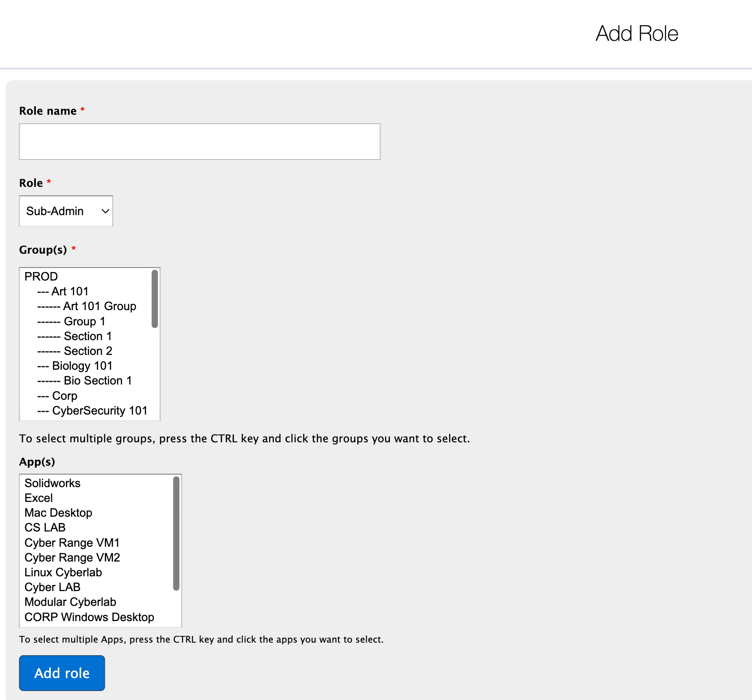Click the Role name text field
Viewport: 752px width, 700px height.
point(199,142)
